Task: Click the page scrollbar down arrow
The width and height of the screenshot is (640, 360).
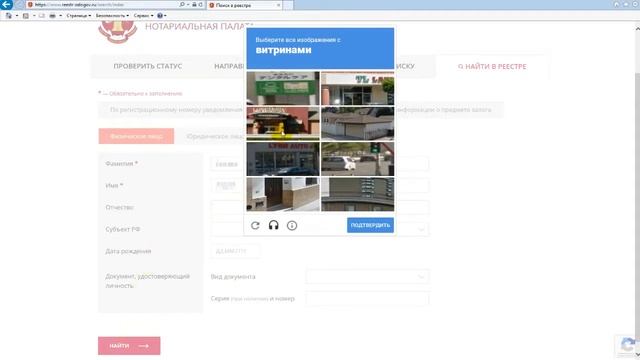Action: tap(637, 355)
